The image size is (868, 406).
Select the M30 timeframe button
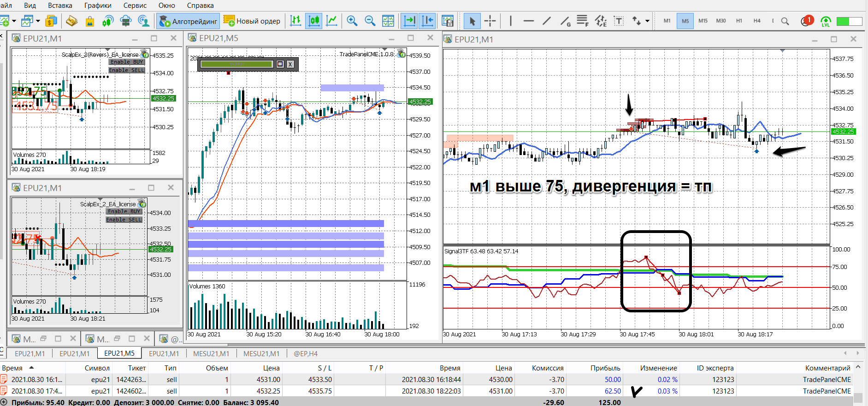(x=721, y=21)
